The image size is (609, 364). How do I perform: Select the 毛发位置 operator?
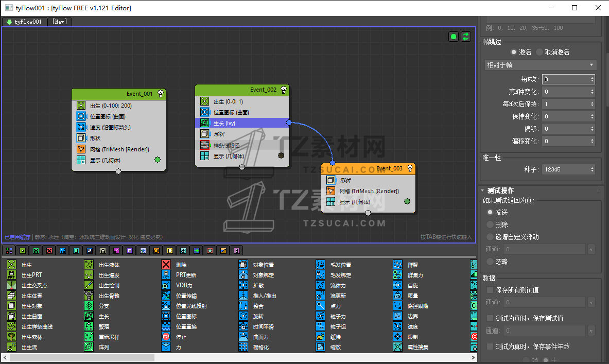click(x=334, y=265)
